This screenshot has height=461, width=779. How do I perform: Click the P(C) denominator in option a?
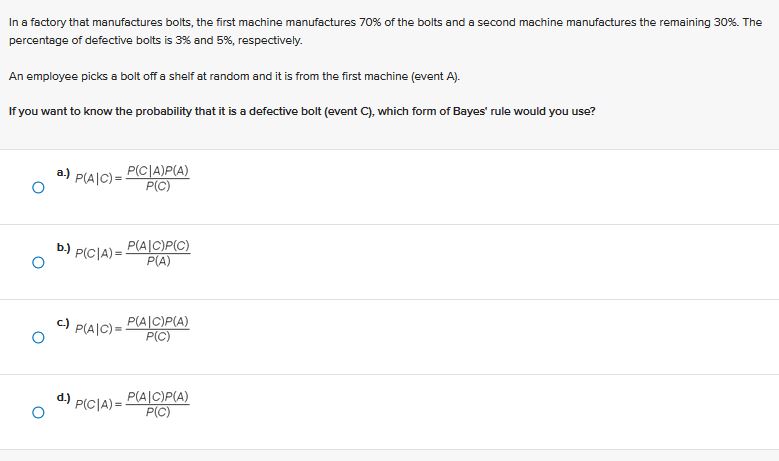(x=158, y=186)
